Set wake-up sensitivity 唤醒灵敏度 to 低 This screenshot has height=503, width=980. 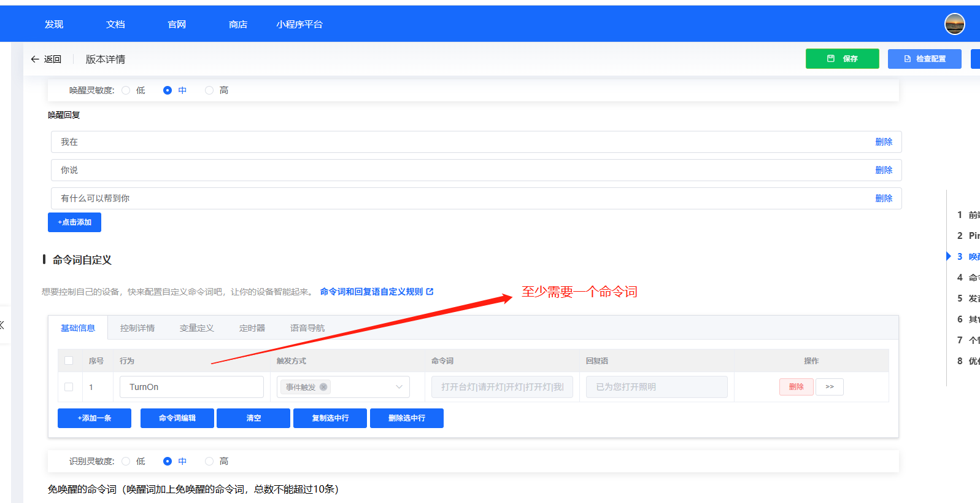126,90
